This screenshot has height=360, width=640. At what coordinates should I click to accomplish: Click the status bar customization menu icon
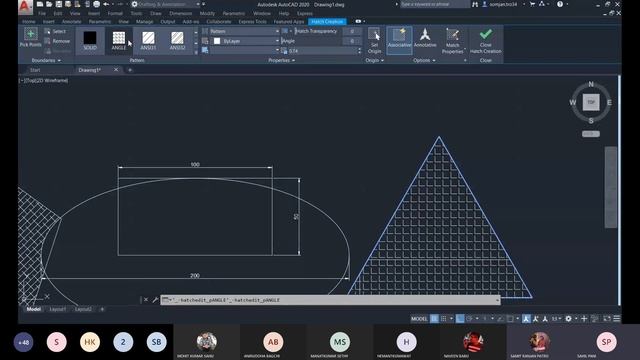point(617,318)
